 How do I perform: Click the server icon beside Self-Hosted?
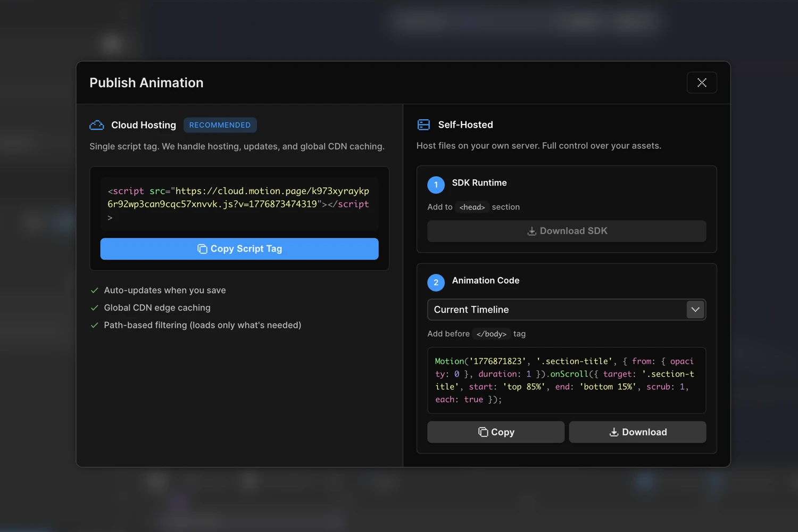pos(423,124)
